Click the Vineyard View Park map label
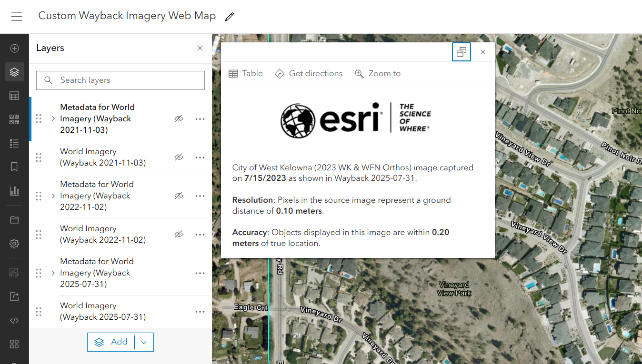Viewport: 642px width, 364px height. click(x=454, y=289)
